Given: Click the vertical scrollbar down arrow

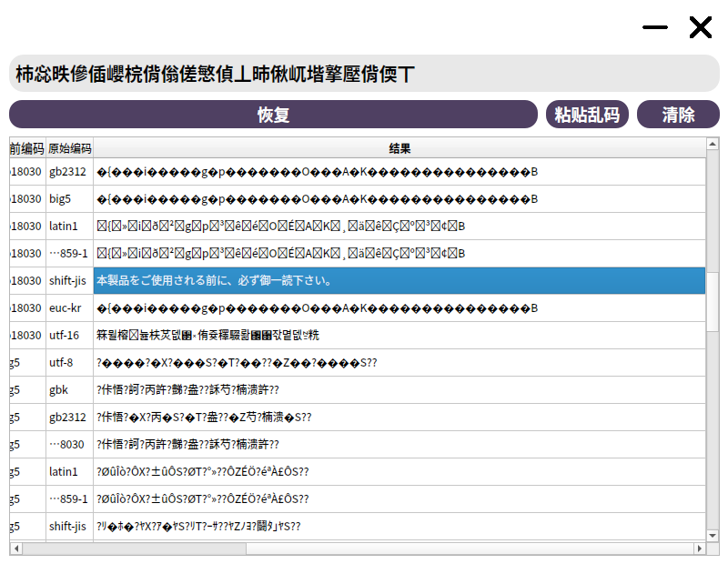Looking at the screenshot, I should [x=713, y=535].
